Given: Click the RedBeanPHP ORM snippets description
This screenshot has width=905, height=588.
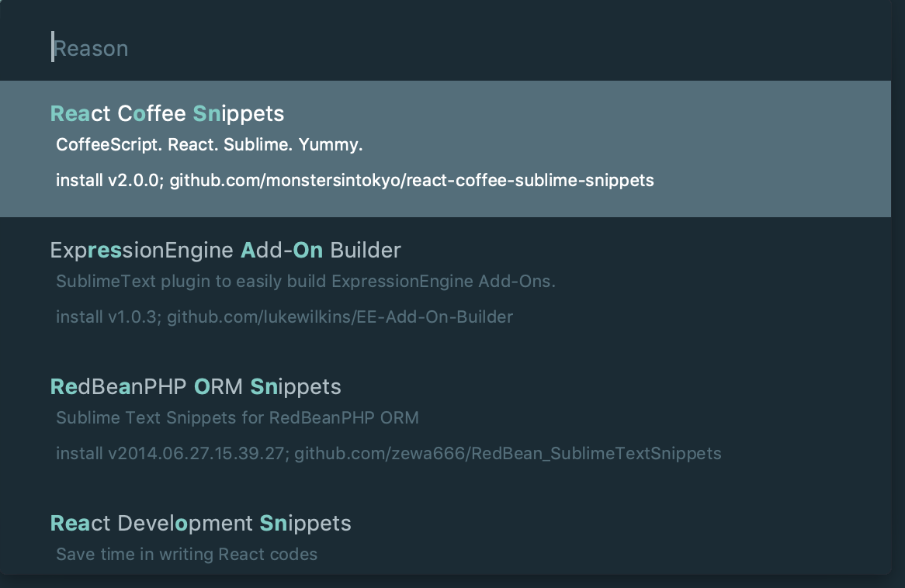Looking at the screenshot, I should 237,417.
